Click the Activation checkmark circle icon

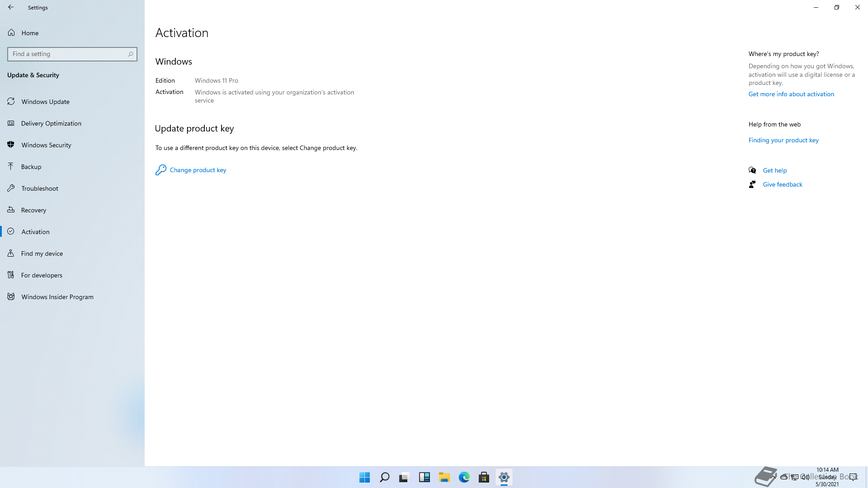(x=11, y=231)
